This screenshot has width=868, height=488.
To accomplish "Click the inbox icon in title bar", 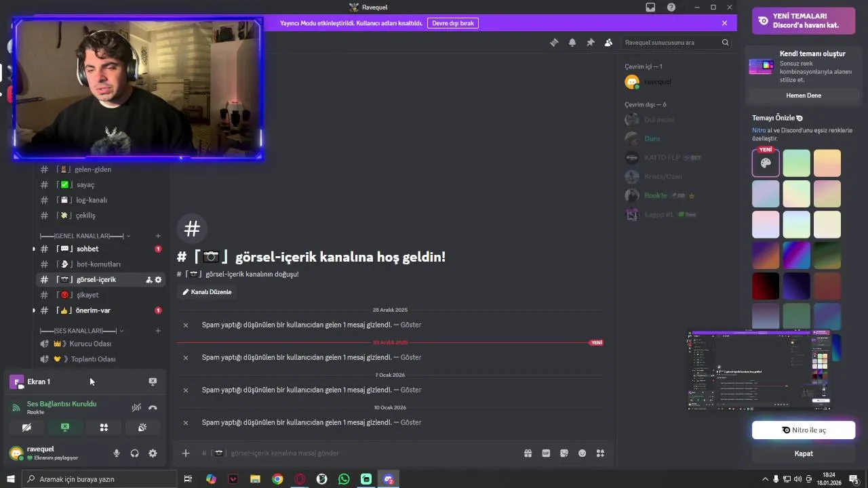I will 651,7.
